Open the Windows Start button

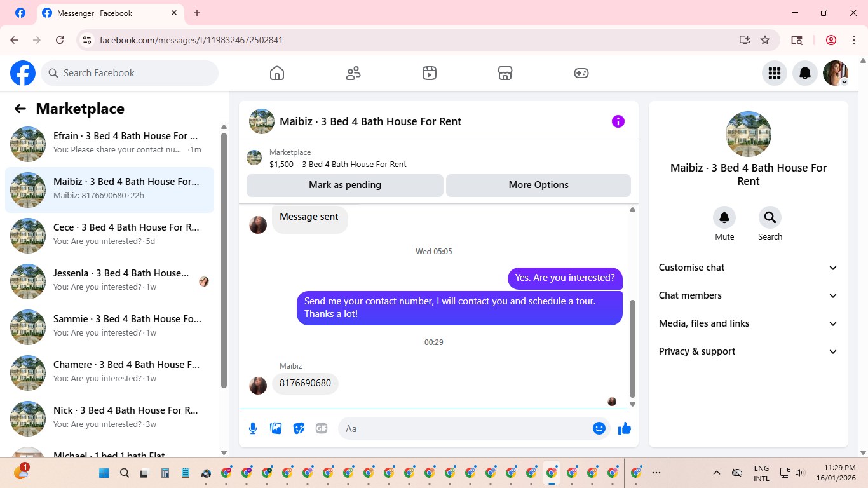click(104, 473)
